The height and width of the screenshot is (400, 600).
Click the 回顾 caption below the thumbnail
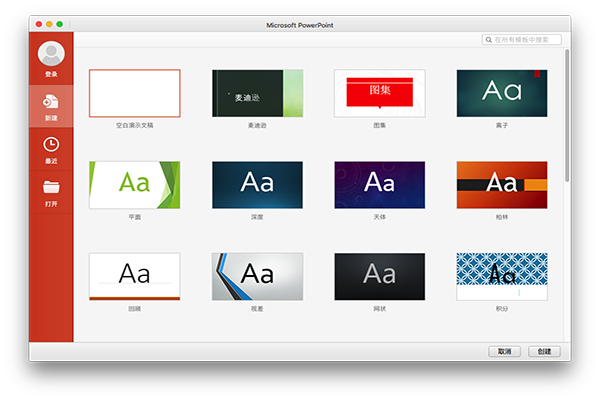135,309
